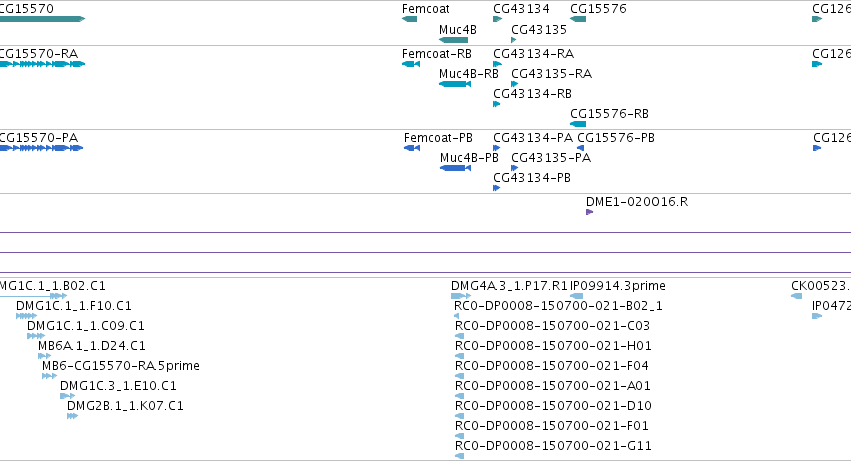Click the teal arrow glyph under Muc4B

pyautogui.click(x=453, y=40)
